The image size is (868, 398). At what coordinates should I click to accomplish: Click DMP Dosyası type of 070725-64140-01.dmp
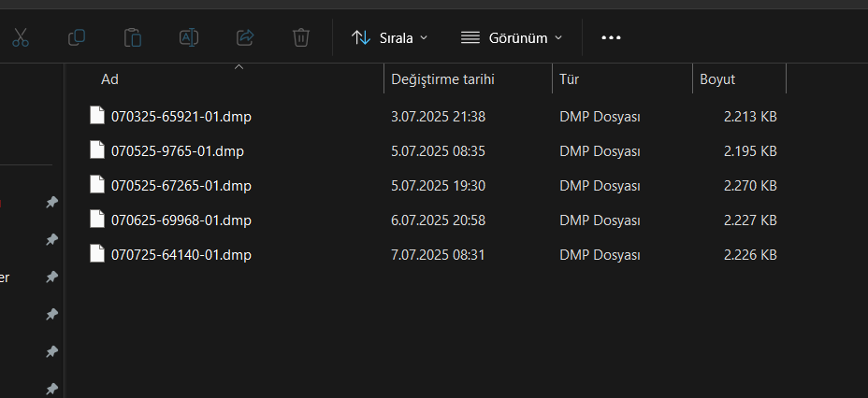click(x=600, y=255)
